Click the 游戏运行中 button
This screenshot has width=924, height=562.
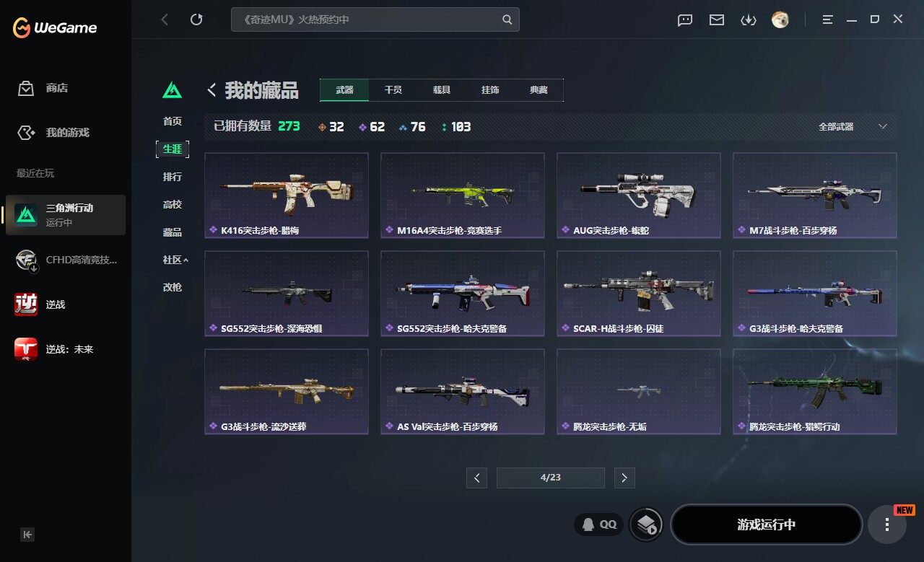[767, 524]
